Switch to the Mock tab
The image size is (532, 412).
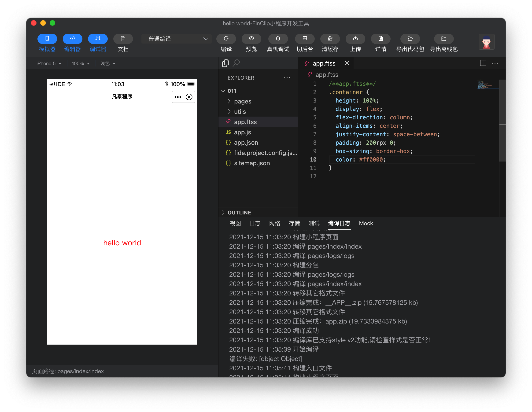click(366, 223)
